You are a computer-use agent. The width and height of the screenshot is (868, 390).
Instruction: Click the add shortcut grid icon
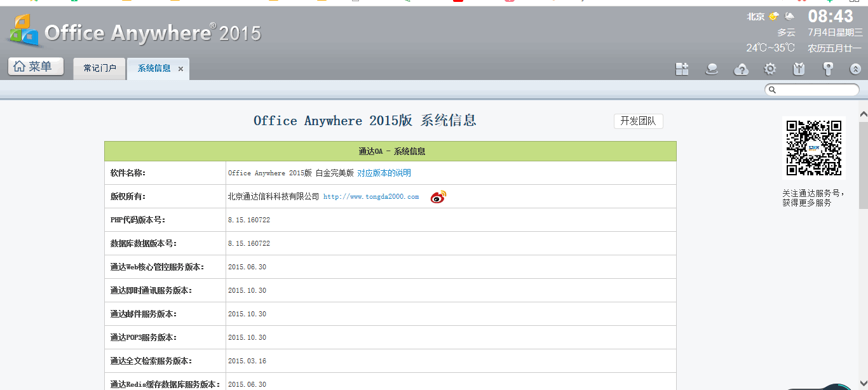tap(682, 69)
